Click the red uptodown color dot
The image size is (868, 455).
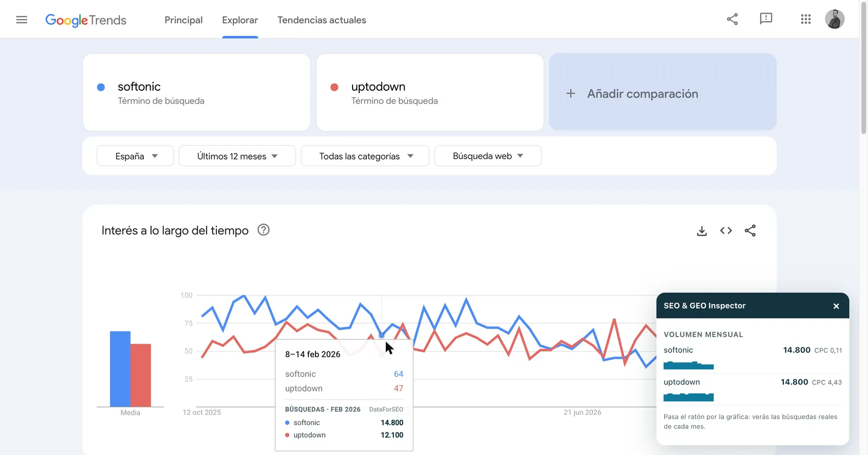coord(334,87)
